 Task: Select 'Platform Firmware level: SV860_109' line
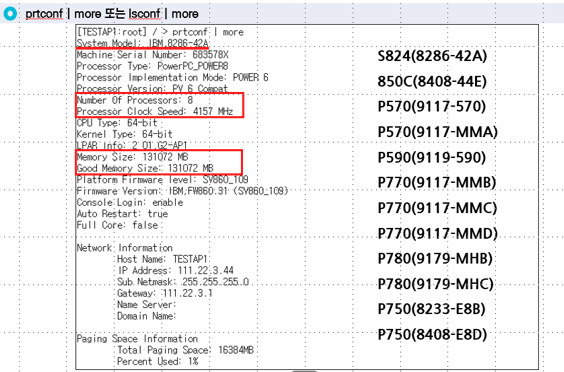click(x=162, y=179)
